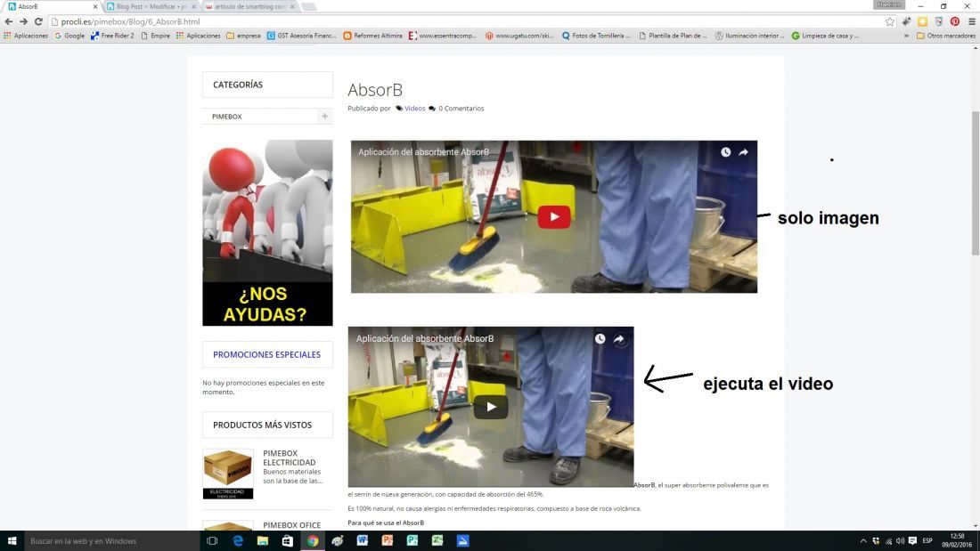The image size is (980, 551).
Task: Open the Fotos de Tornillería bookmark
Action: click(x=596, y=36)
